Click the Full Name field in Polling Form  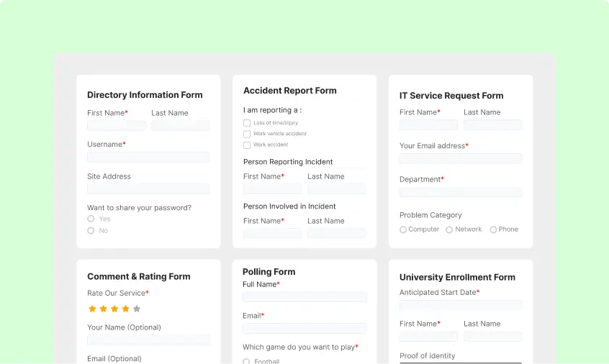[304, 297]
